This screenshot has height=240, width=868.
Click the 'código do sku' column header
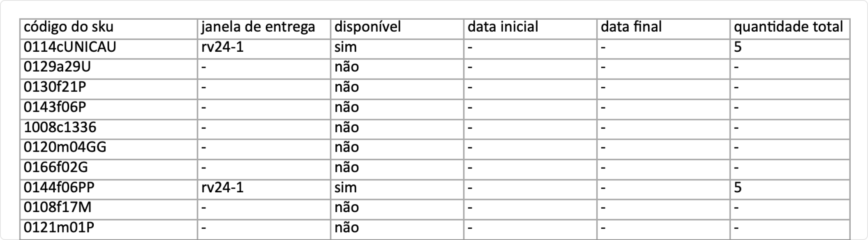[69, 28]
